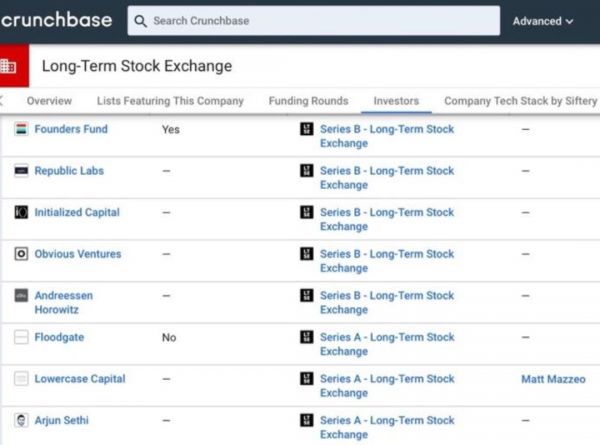Click the red company building icon
600x445 pixels.
point(9,66)
